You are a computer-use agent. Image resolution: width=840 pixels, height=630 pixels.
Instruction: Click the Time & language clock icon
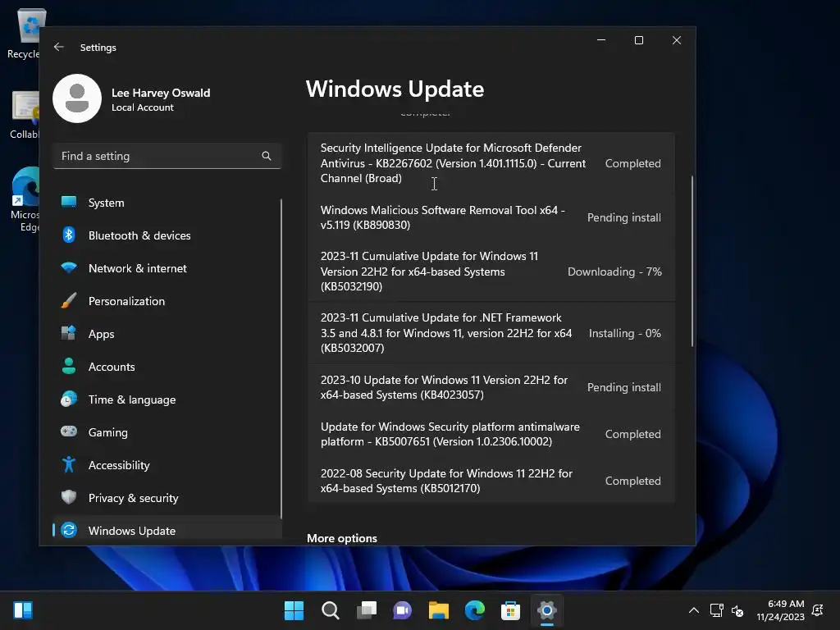click(69, 399)
